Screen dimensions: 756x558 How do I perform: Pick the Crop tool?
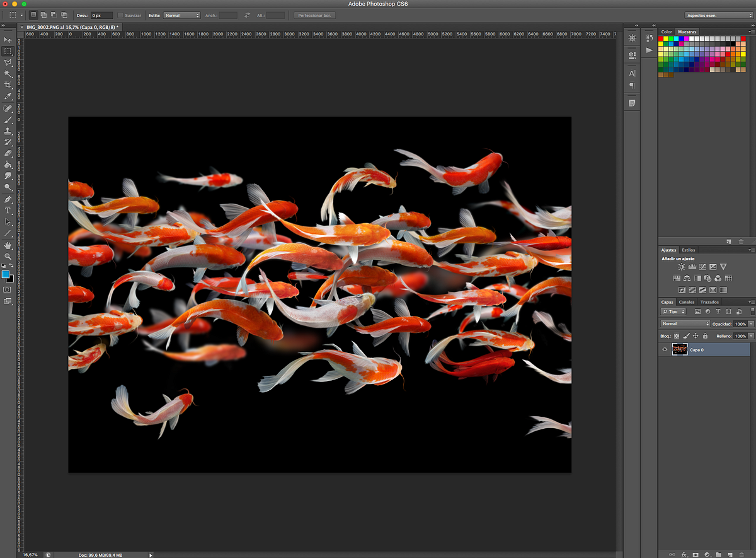[8, 85]
